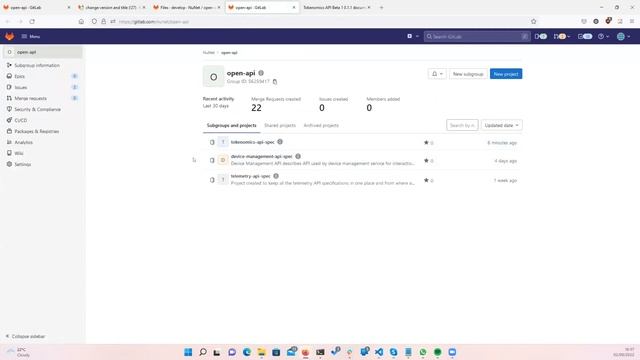Viewport: 640px width, 360px height.
Task: Click the Settings gear sidebar icon
Action: coord(9,164)
